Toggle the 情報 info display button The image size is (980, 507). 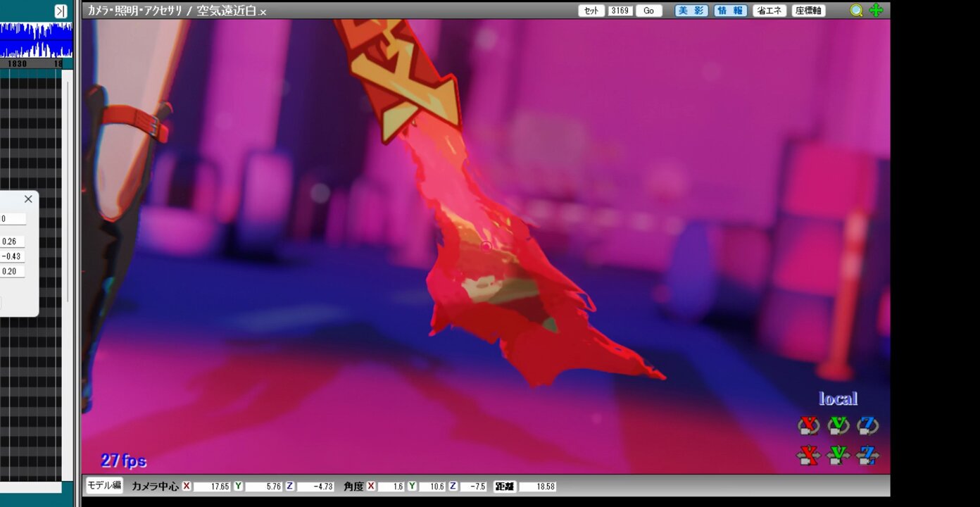730,11
